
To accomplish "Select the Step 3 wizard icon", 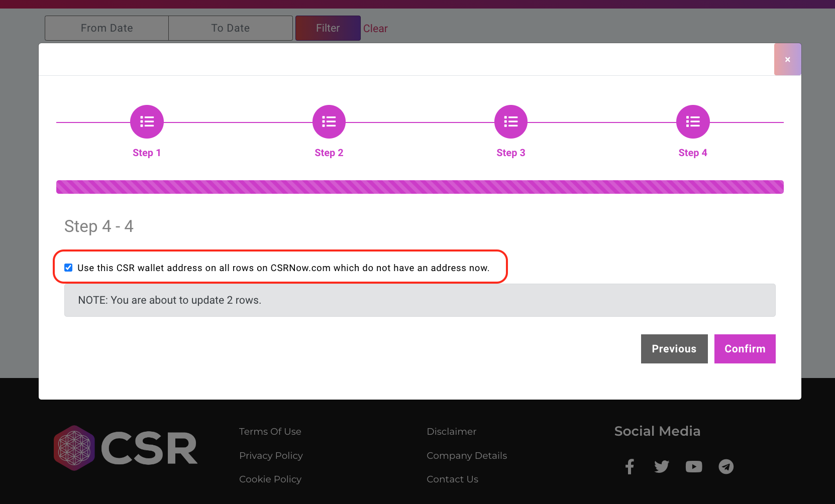I will (x=510, y=121).
